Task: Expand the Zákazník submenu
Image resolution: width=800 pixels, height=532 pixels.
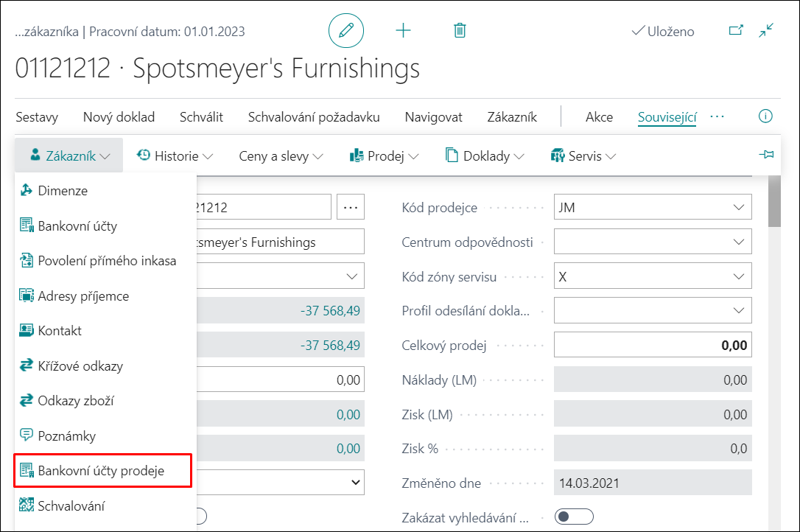Action: pos(69,155)
